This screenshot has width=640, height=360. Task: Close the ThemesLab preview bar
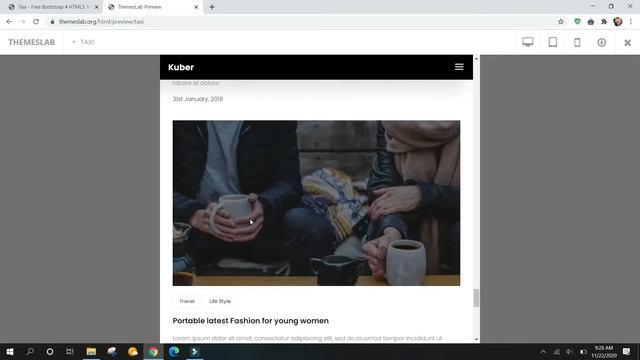pyautogui.click(x=627, y=42)
